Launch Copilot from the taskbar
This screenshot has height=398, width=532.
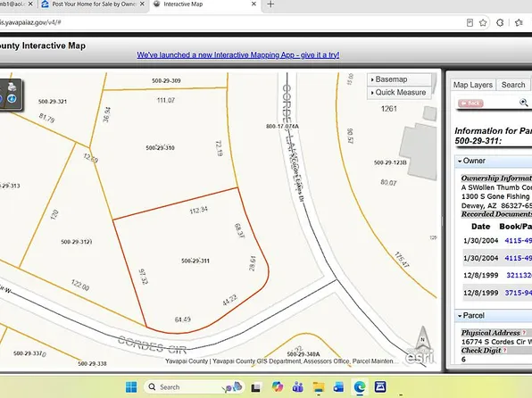[x=278, y=386]
